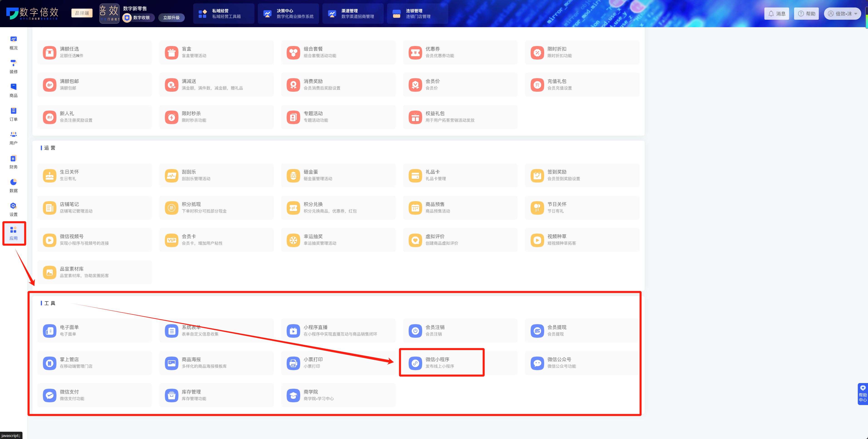Click the 礼品卡 title
Image resolution: width=868 pixels, height=439 pixels.
(x=433, y=172)
